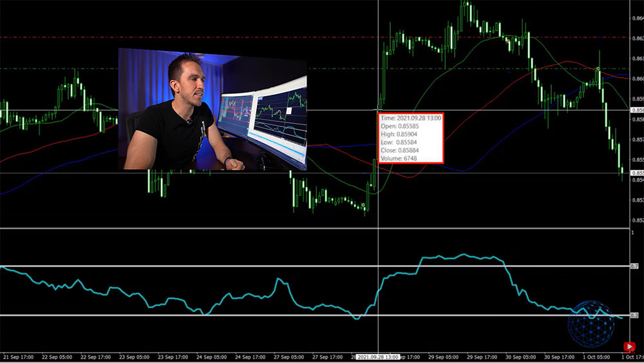Click the red YouTube play icon
This screenshot has height=363, width=644.
pos(629,346)
